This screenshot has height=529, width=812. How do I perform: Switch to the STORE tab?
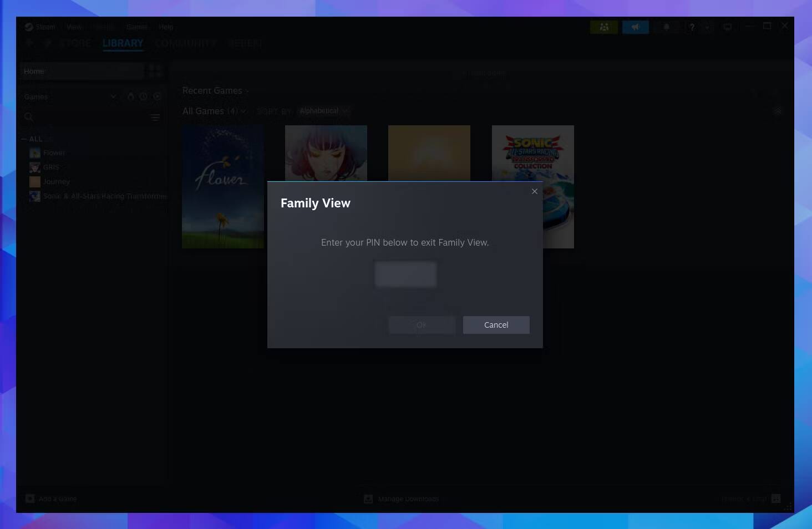pyautogui.click(x=76, y=43)
